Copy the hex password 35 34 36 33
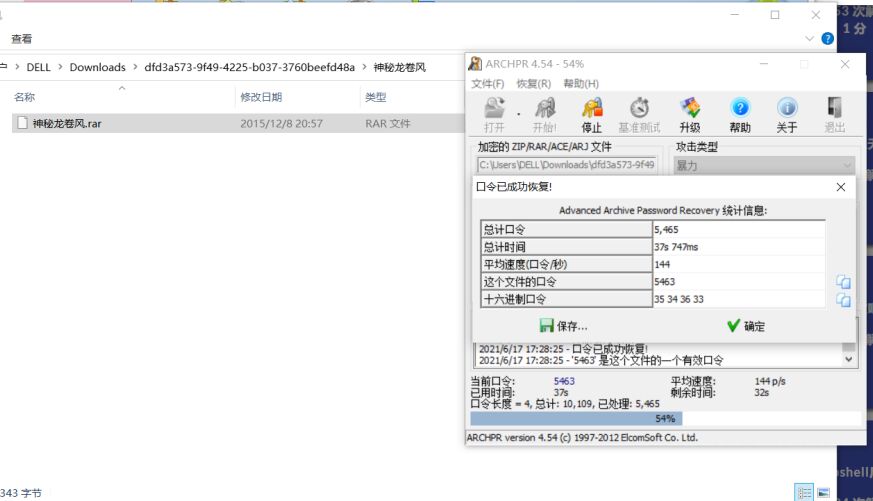The width and height of the screenshot is (873, 501). 843,300
